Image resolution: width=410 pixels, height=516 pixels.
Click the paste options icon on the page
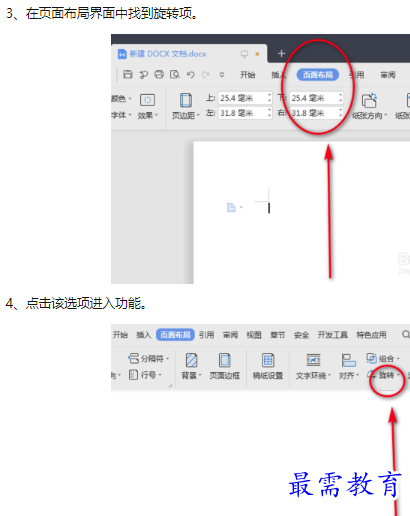pyautogui.click(x=231, y=208)
